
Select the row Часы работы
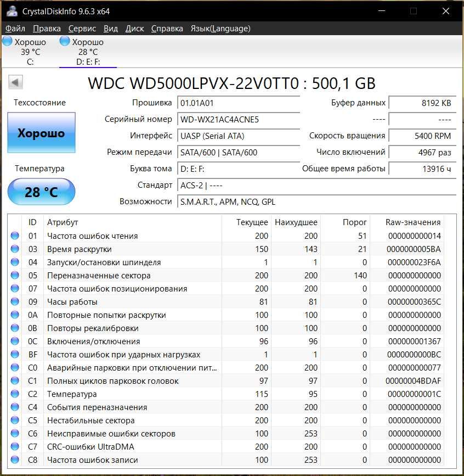click(226, 302)
